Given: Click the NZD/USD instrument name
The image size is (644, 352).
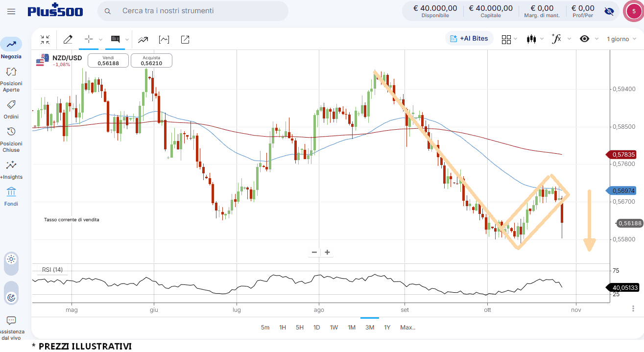Looking at the screenshot, I should pyautogui.click(x=67, y=58).
